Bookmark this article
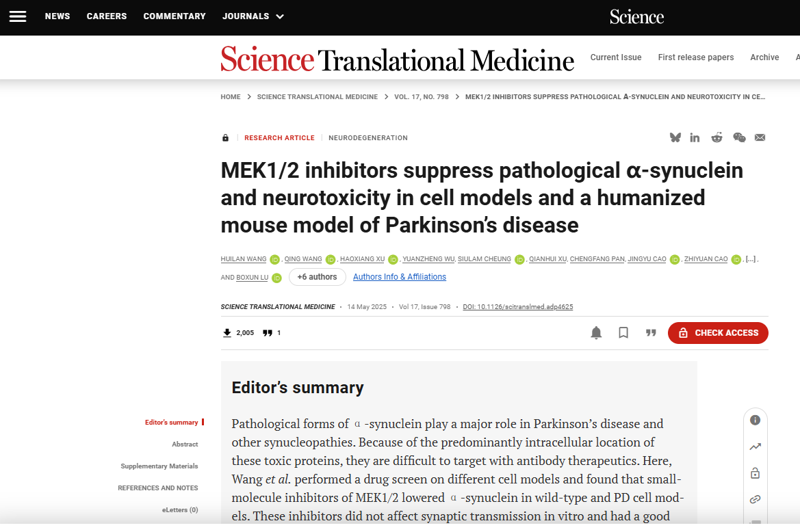Screen dimensions: 800x532 [623, 333]
